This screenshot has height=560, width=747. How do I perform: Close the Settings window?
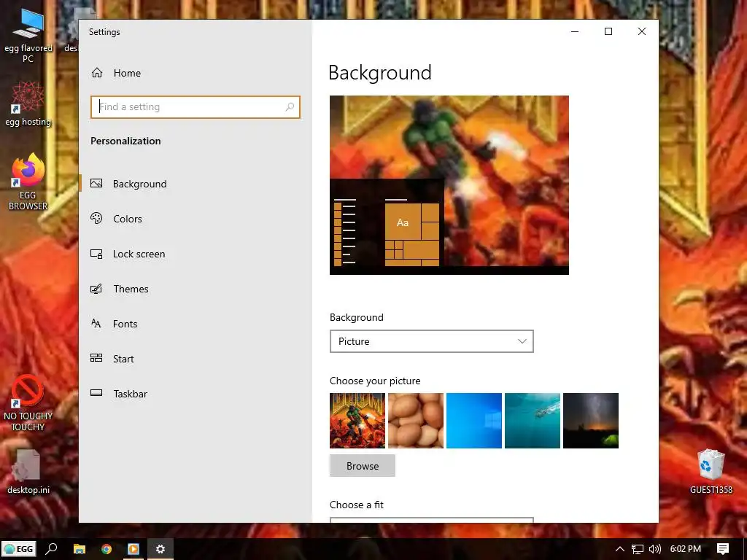pyautogui.click(x=642, y=31)
